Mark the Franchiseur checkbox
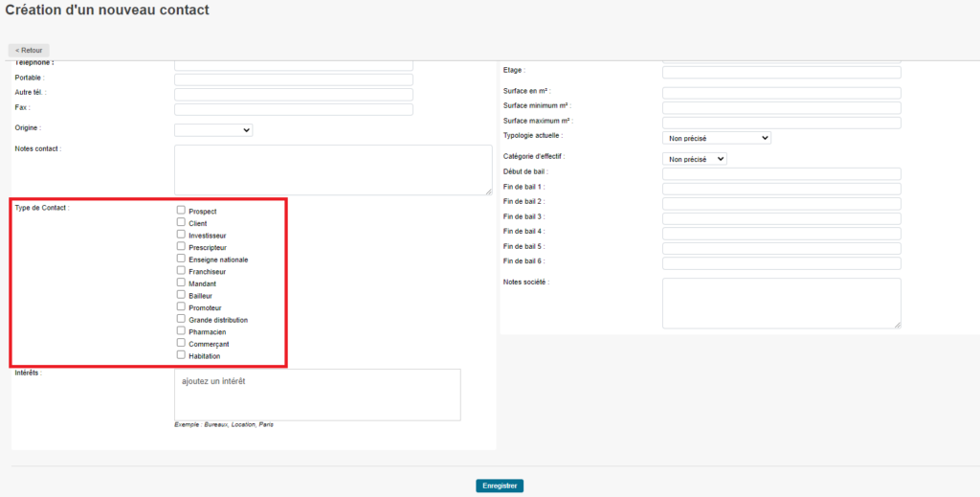980x497 pixels. (181, 271)
